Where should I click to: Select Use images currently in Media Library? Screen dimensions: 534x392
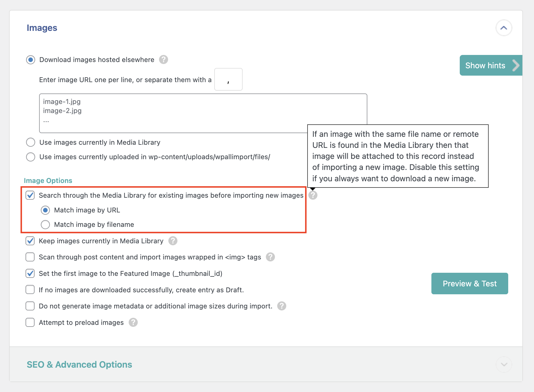point(31,142)
